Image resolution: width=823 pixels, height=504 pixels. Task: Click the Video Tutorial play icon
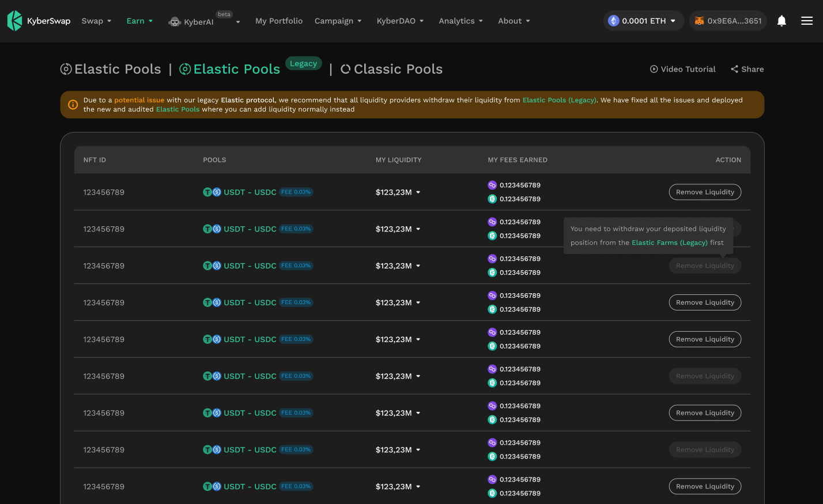pyautogui.click(x=654, y=69)
